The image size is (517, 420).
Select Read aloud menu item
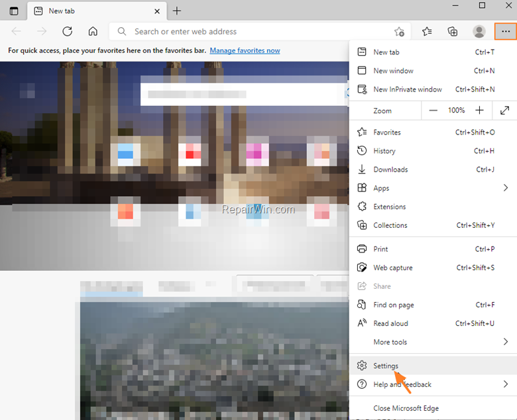433,323
